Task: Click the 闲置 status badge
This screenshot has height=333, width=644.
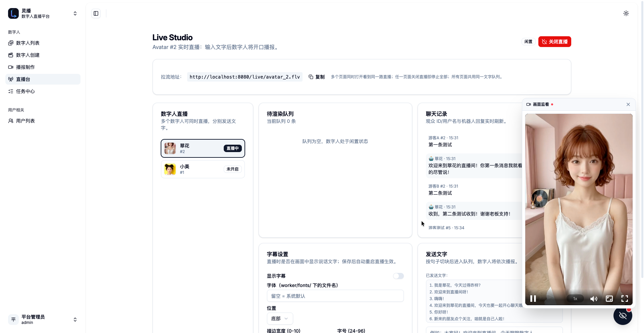Action: point(528,42)
